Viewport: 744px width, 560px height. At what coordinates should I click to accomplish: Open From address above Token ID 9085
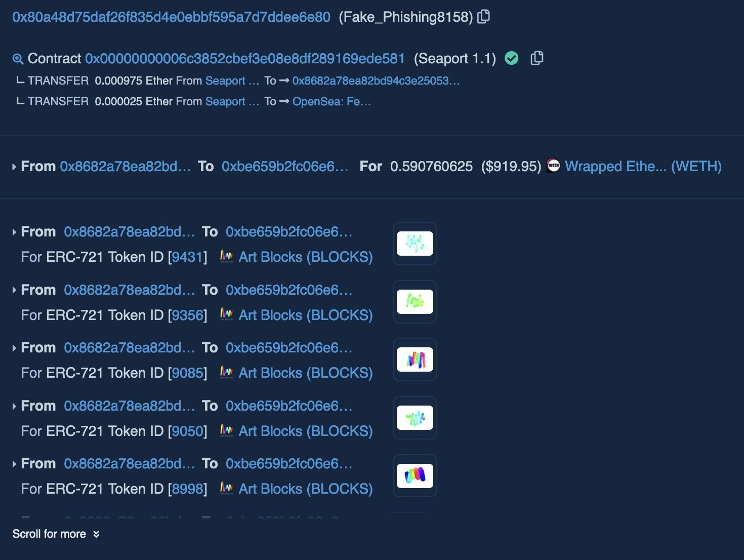(130, 348)
